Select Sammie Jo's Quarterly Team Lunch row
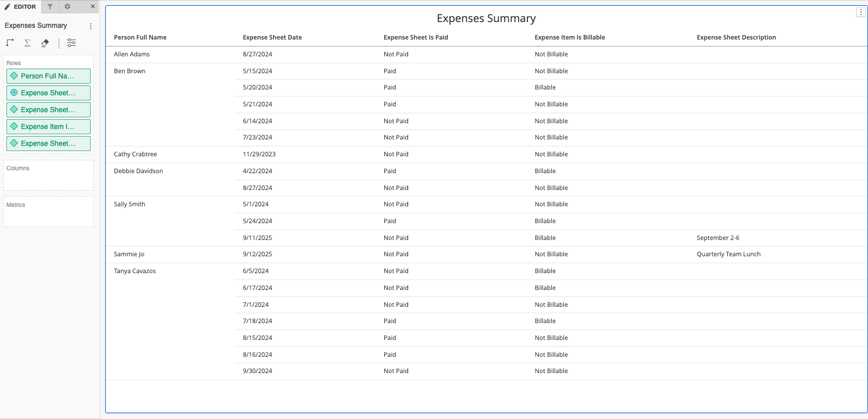This screenshot has width=868, height=419. [x=407, y=254]
